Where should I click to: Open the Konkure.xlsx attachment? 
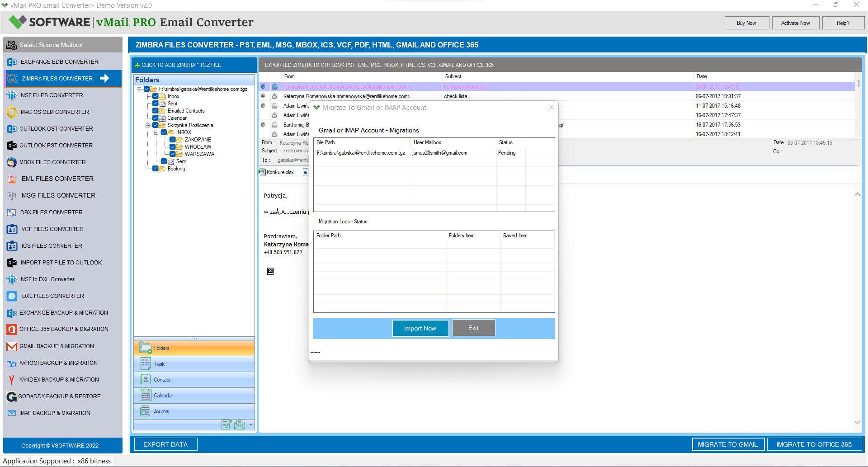tap(277, 172)
